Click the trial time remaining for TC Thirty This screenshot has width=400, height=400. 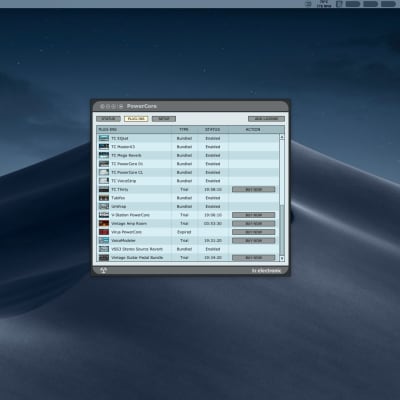click(x=213, y=189)
